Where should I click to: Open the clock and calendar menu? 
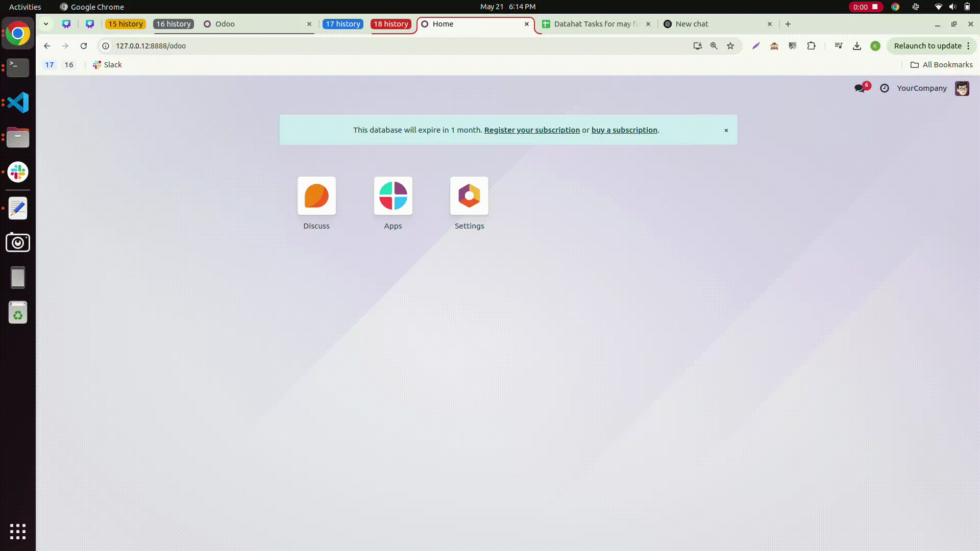tap(508, 7)
